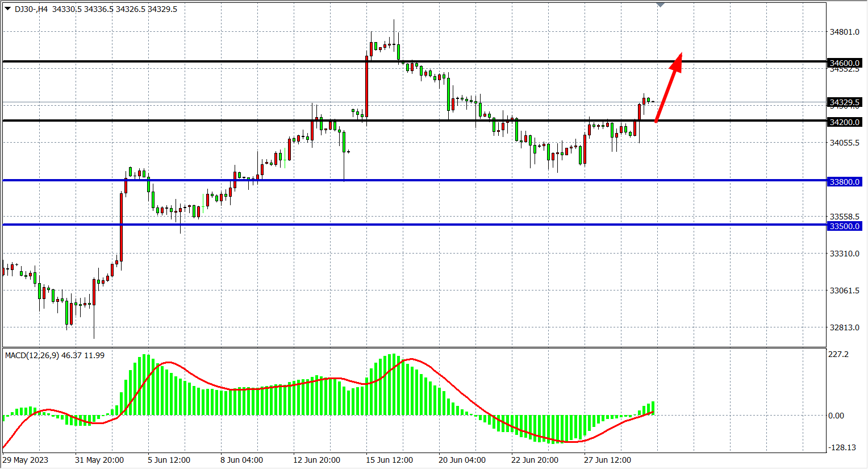The width and height of the screenshot is (868, 469).
Task: Click the 5 Jun 12:00 time label
Action: pos(169,460)
